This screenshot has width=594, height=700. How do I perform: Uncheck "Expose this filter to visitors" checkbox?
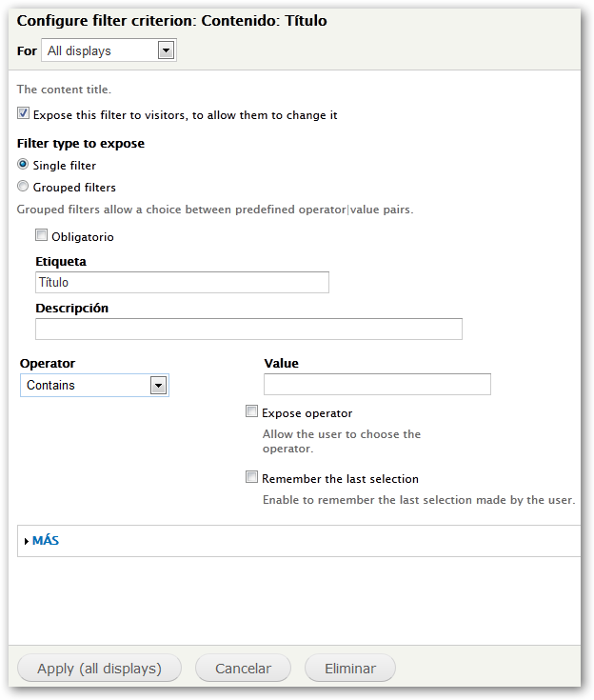click(x=24, y=114)
